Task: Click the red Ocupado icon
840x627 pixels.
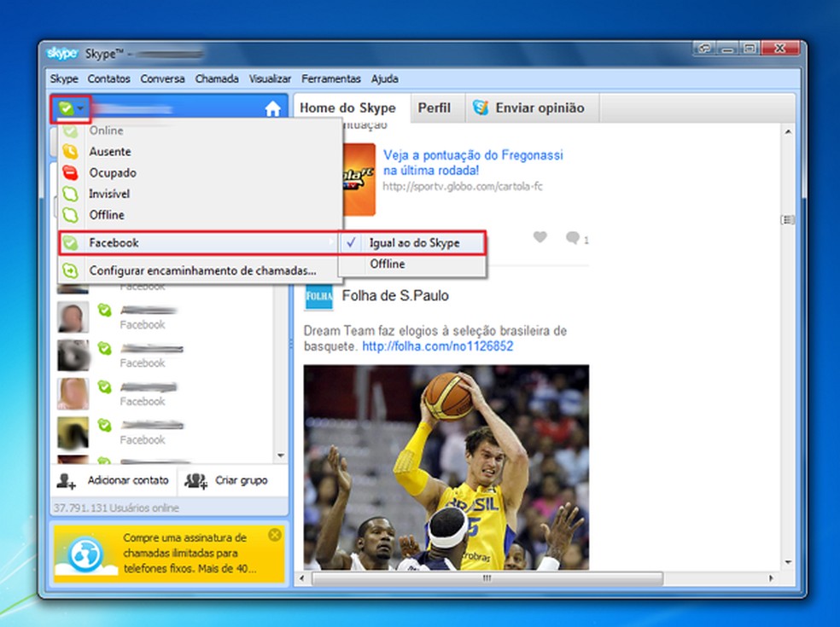Action: tap(70, 173)
